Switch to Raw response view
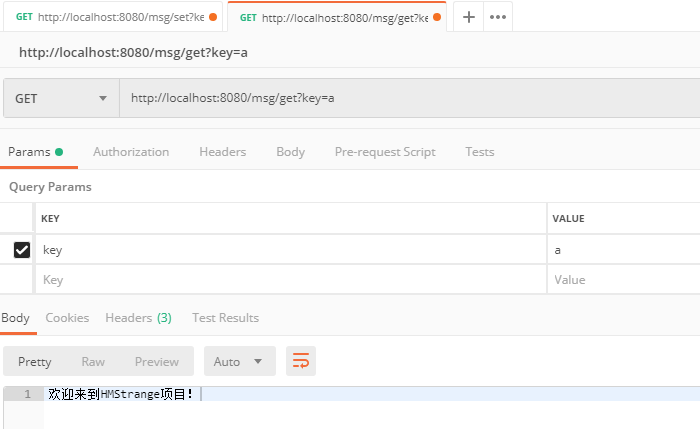Viewport: 700px width, 429px height. pyautogui.click(x=93, y=362)
